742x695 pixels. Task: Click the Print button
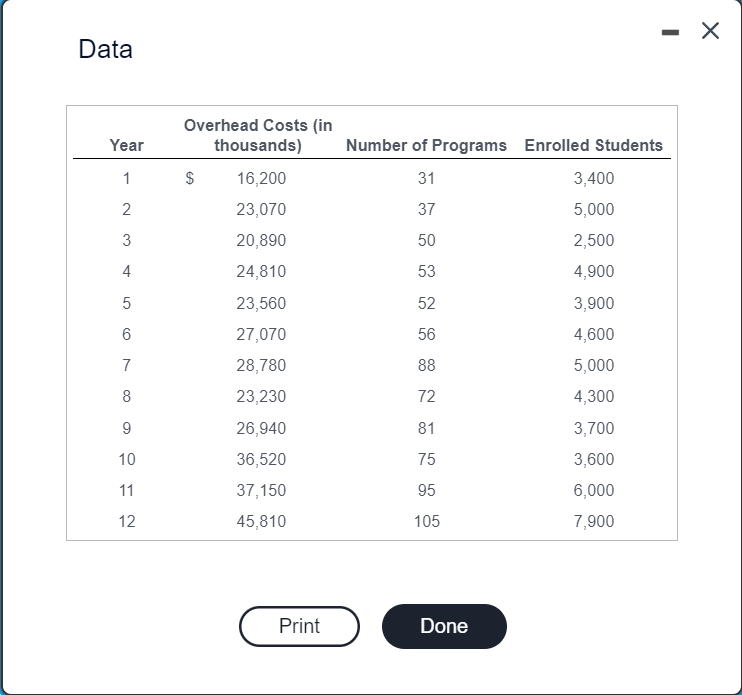299,626
